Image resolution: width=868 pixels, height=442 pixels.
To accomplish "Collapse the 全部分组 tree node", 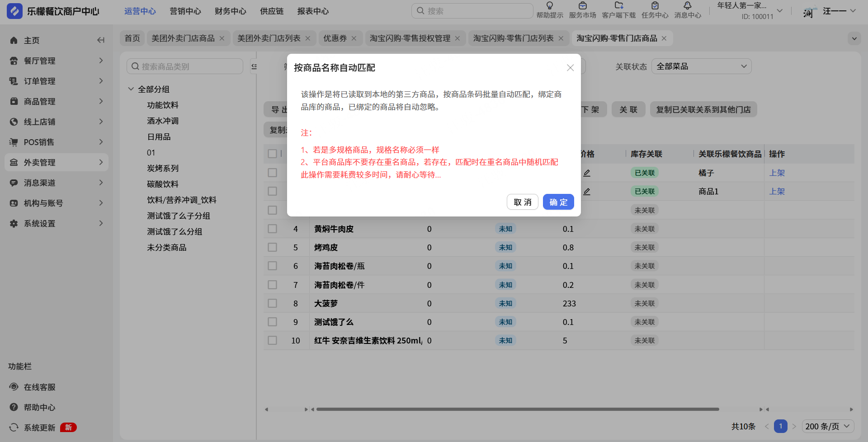I will tap(131, 89).
